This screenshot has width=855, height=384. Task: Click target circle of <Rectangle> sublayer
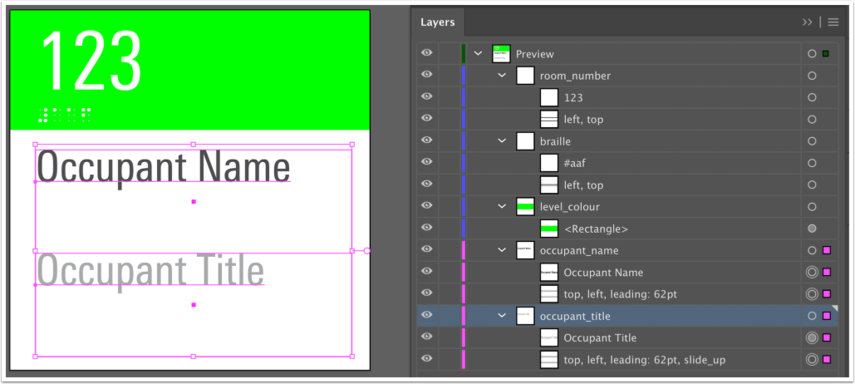(812, 229)
